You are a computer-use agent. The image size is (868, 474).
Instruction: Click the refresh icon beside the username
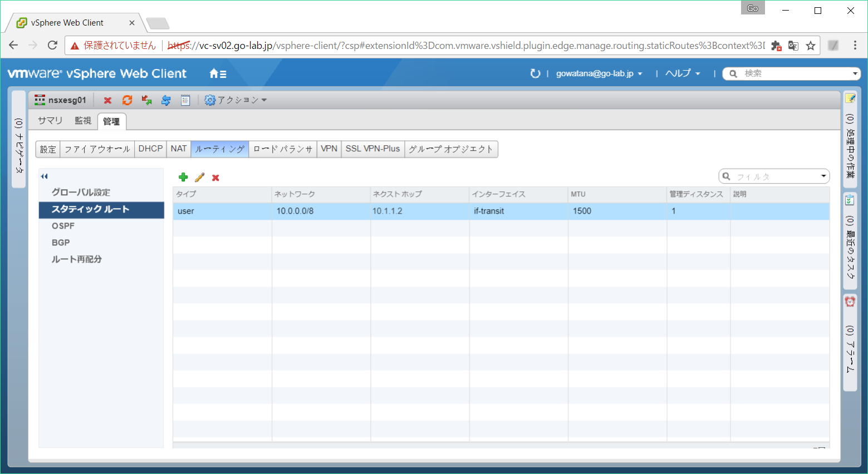[x=535, y=73]
